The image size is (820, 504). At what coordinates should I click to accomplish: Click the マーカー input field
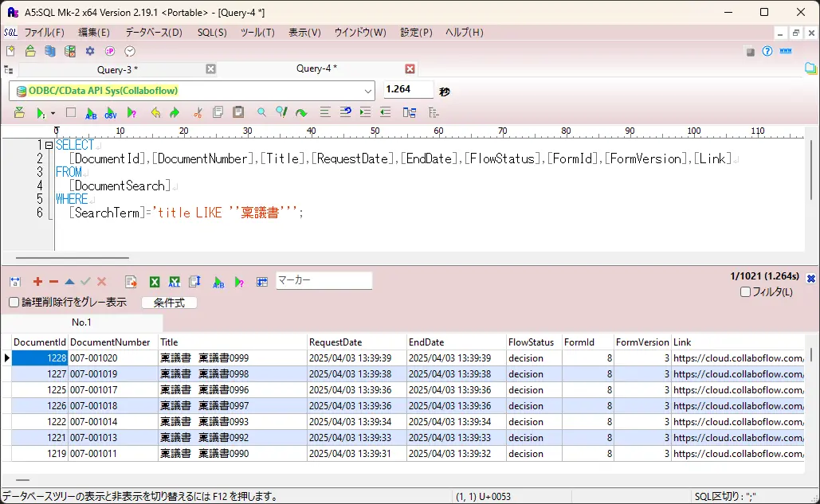pos(324,280)
